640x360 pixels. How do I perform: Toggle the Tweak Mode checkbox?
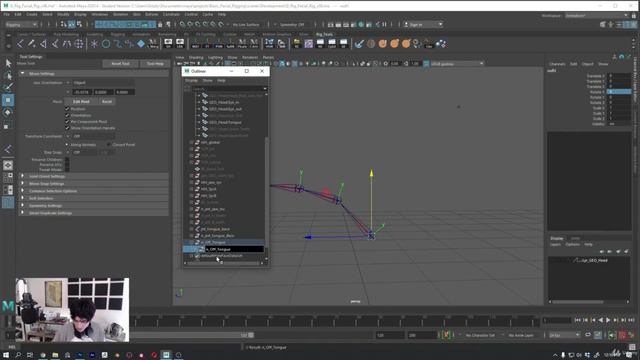(67, 169)
